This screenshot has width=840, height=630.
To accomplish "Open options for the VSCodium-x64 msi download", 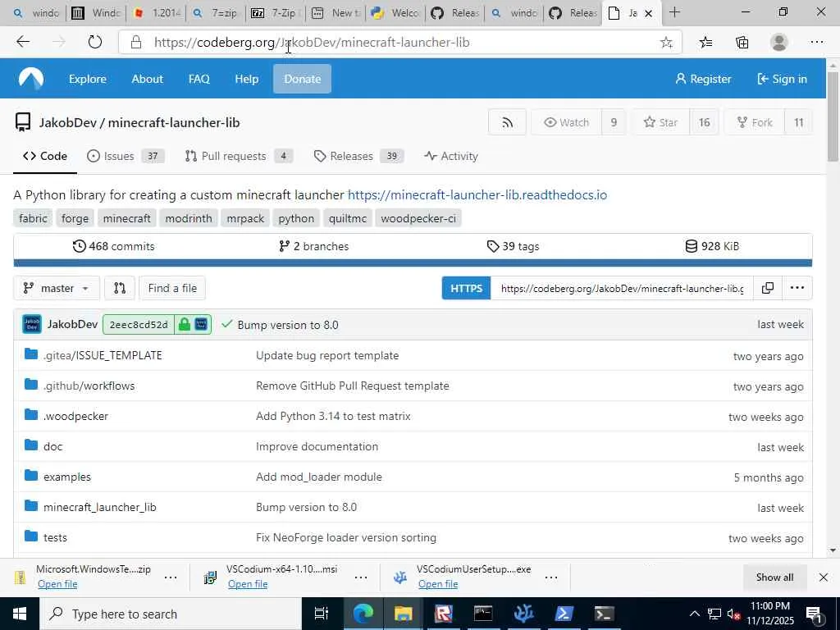I will [361, 577].
